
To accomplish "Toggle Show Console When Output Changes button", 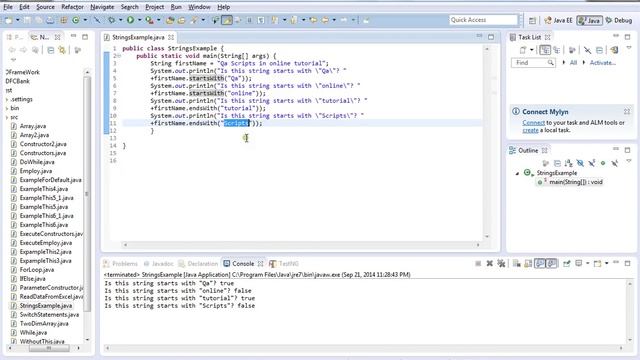I will 540,264.
